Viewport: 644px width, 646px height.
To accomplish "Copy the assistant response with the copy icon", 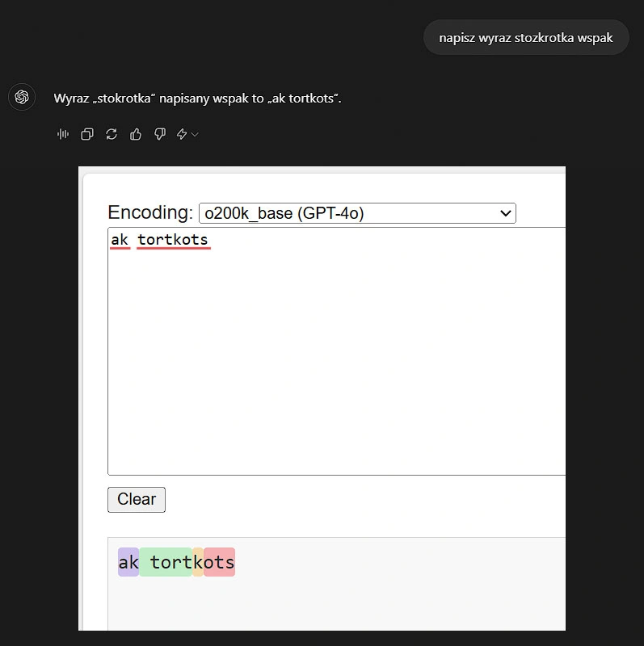I will (87, 134).
